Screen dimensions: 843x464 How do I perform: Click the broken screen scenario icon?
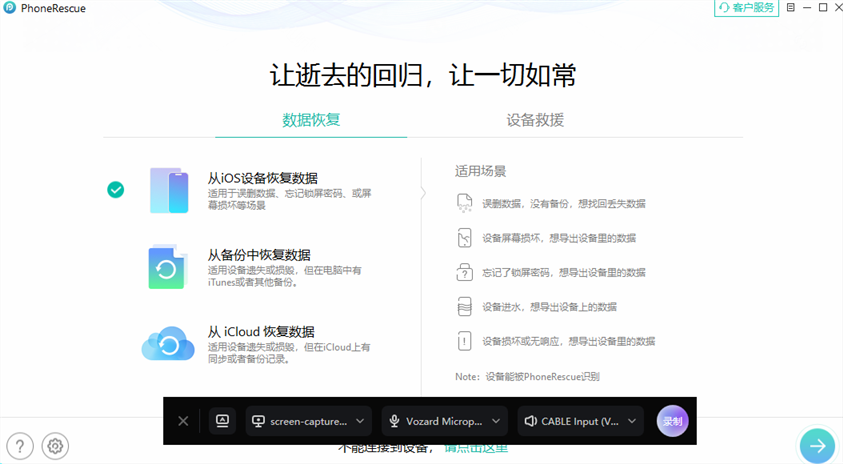tap(465, 238)
